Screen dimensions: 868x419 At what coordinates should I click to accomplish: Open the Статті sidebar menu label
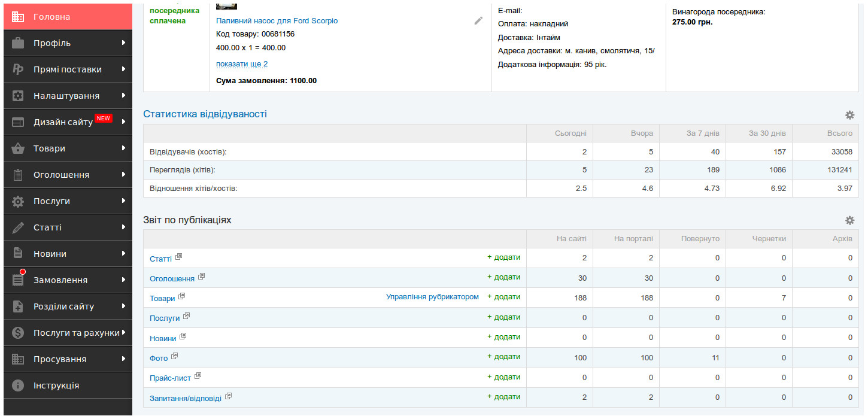47,227
